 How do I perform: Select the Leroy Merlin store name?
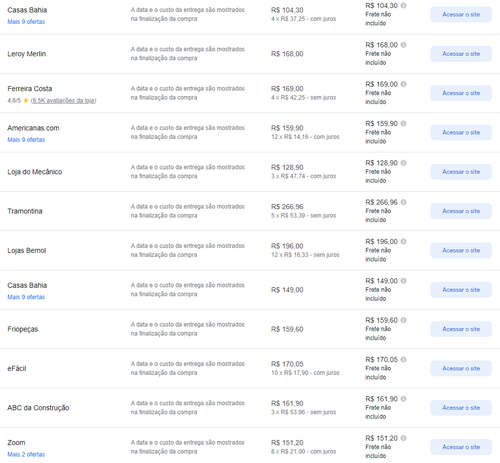tap(27, 54)
